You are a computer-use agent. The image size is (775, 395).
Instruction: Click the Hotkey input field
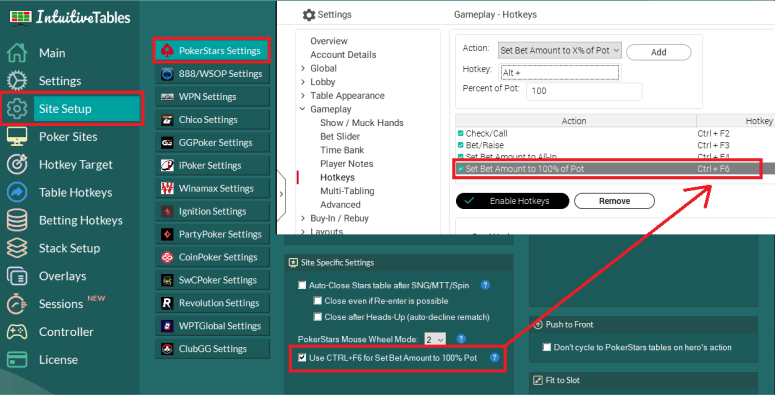[x=560, y=73]
